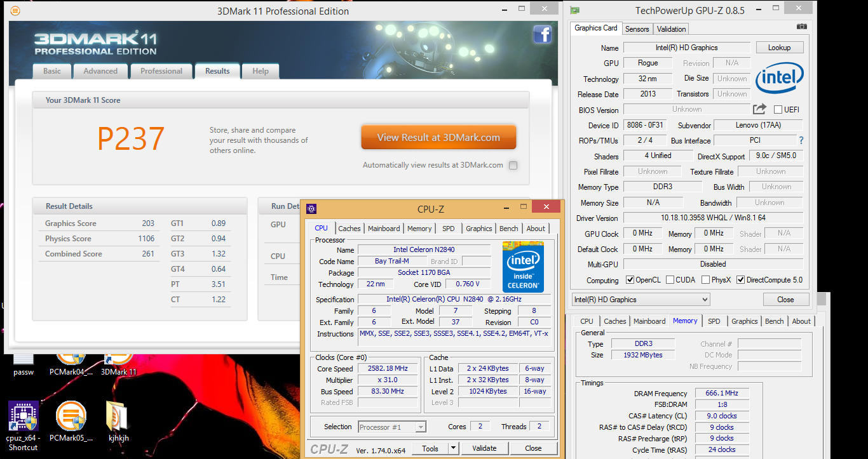The width and height of the screenshot is (868, 459).
Task: Click the bus interface question mark icon
Action: tap(801, 140)
